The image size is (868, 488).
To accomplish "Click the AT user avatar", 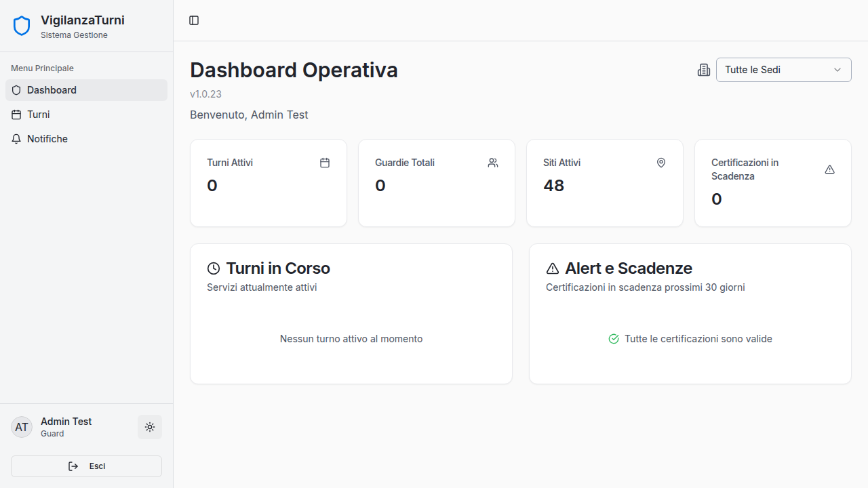I will coord(22,427).
